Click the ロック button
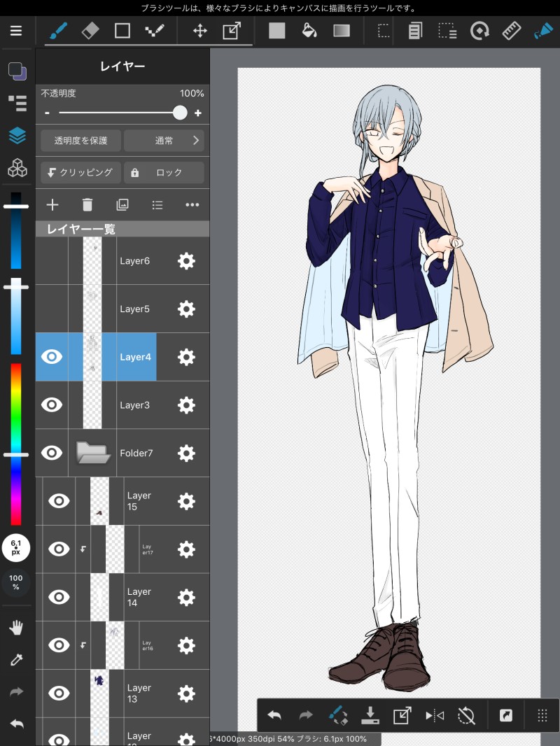The height and width of the screenshot is (746, 560). click(164, 172)
